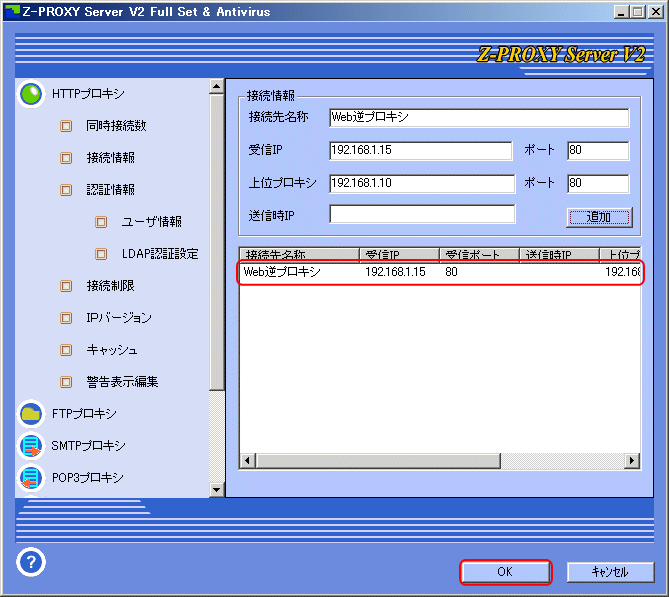Click the square icon beside 警告表示編集
Image resolution: width=669 pixels, height=597 pixels.
click(66, 382)
